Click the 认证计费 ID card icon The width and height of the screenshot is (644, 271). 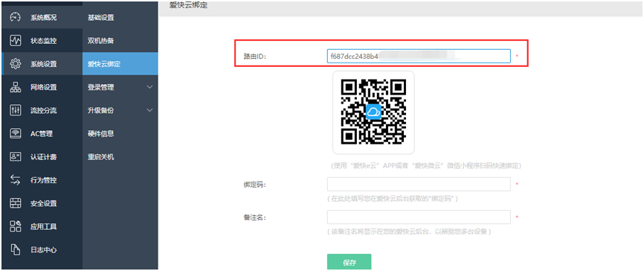[x=15, y=156]
